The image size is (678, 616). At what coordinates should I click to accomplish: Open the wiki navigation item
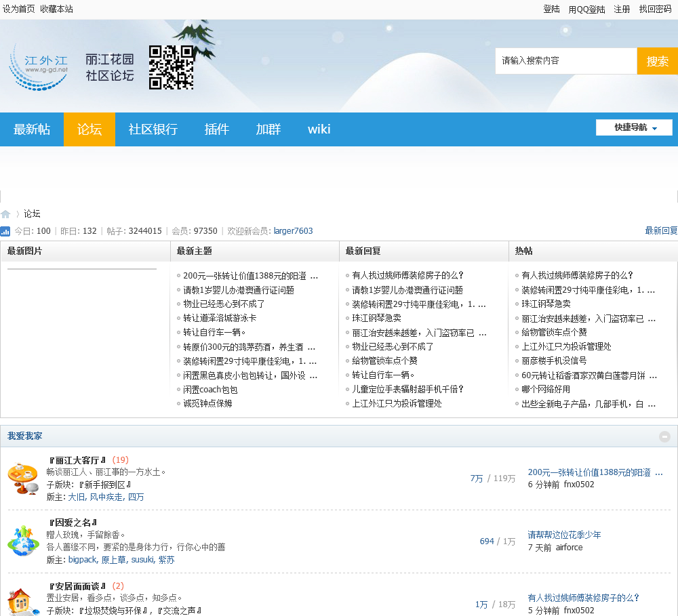pyautogui.click(x=319, y=129)
